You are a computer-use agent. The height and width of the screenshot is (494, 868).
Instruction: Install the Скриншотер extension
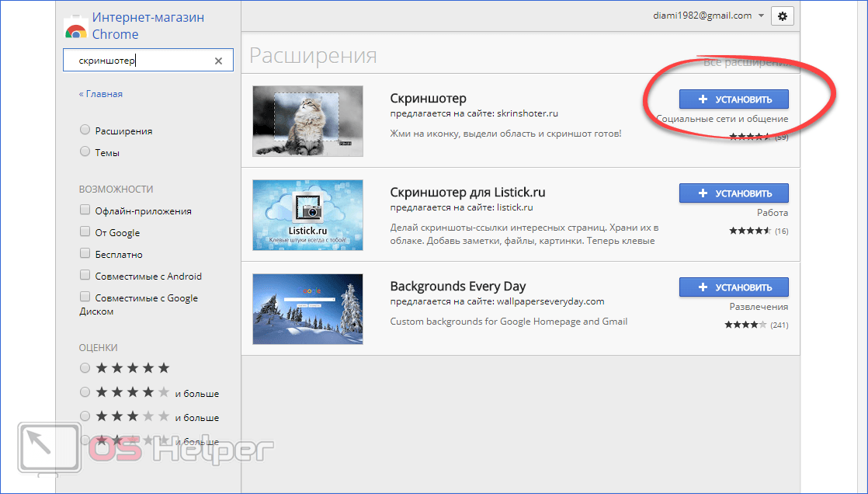pyautogui.click(x=734, y=99)
